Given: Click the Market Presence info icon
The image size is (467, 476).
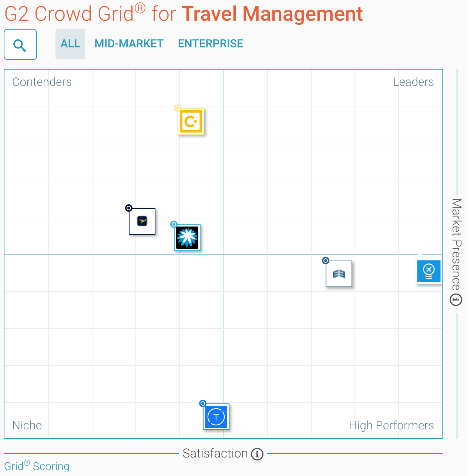Looking at the screenshot, I should [x=456, y=299].
